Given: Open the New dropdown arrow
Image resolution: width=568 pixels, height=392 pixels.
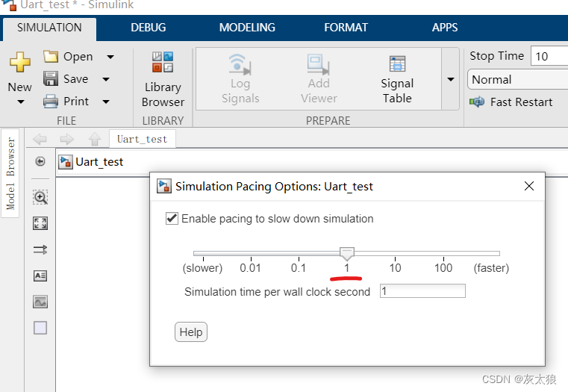Looking at the screenshot, I should coord(21,102).
